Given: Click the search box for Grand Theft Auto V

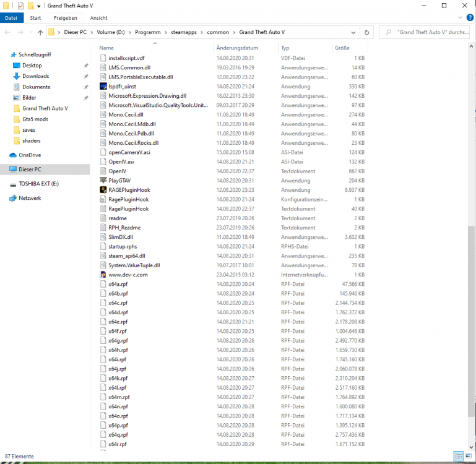Looking at the screenshot, I should [x=425, y=32].
